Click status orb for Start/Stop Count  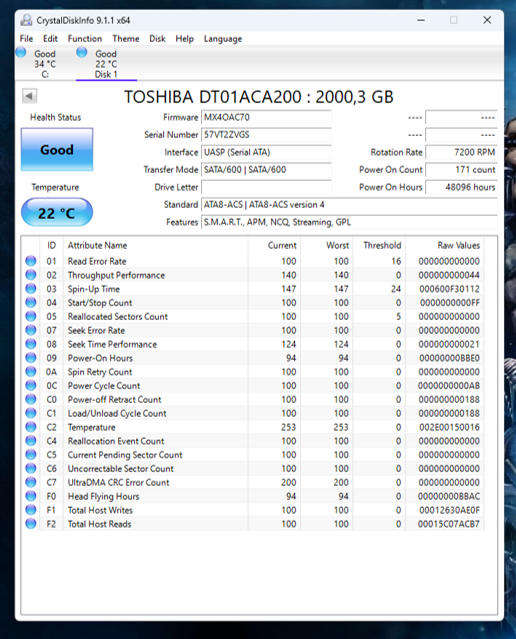pyautogui.click(x=31, y=302)
